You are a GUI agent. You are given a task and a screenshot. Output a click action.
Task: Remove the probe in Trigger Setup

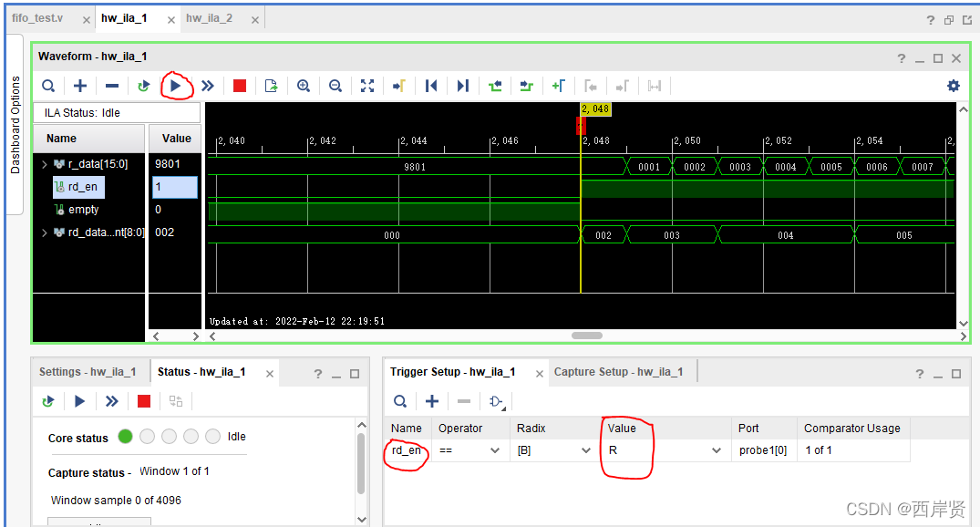coord(464,401)
